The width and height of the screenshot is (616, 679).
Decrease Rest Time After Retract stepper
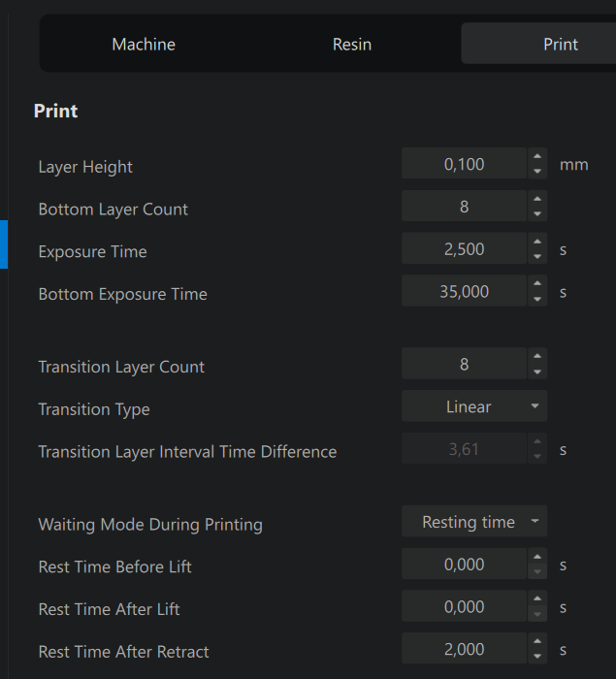tap(537, 656)
